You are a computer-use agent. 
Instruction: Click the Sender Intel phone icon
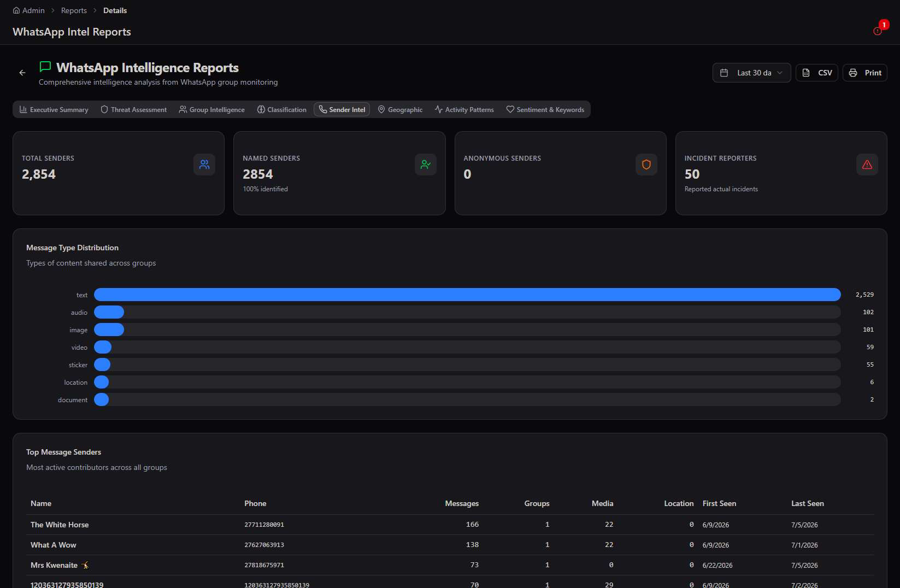click(323, 109)
